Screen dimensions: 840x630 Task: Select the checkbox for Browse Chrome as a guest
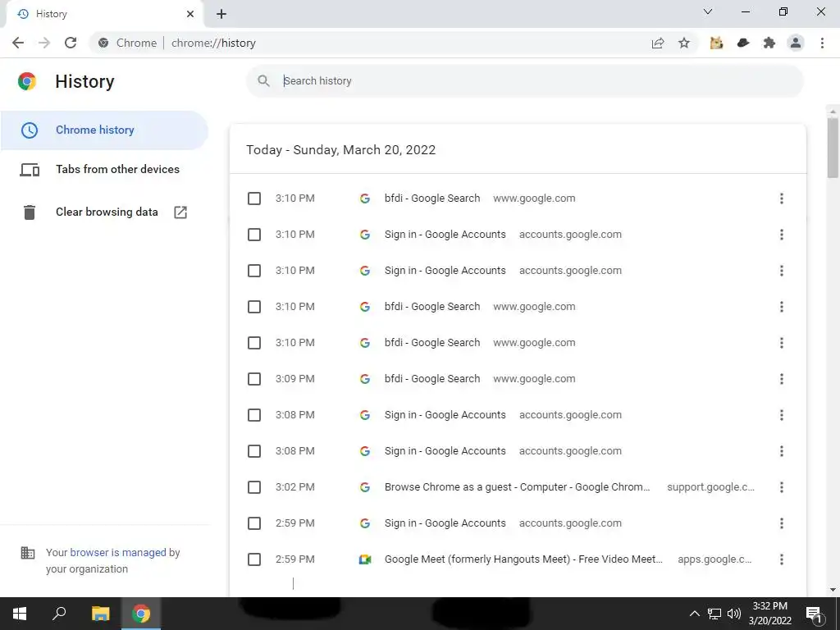(254, 487)
